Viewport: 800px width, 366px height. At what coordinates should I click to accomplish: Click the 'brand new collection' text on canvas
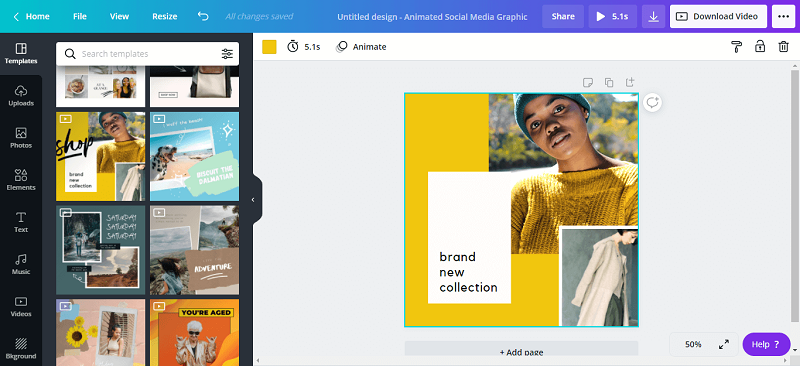468,272
